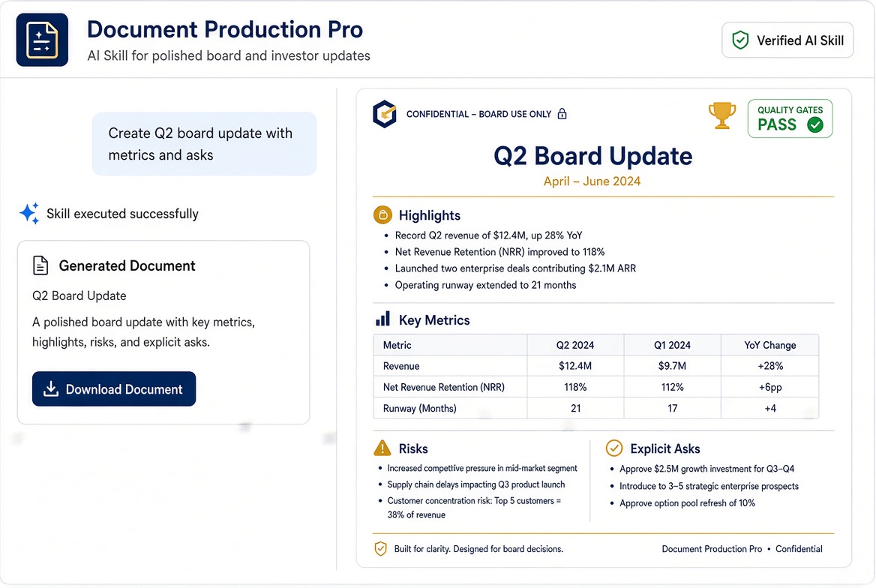Click the Operating runway extended to 21 months bullet
Image resolution: width=876 pixels, height=588 pixels.
485,285
